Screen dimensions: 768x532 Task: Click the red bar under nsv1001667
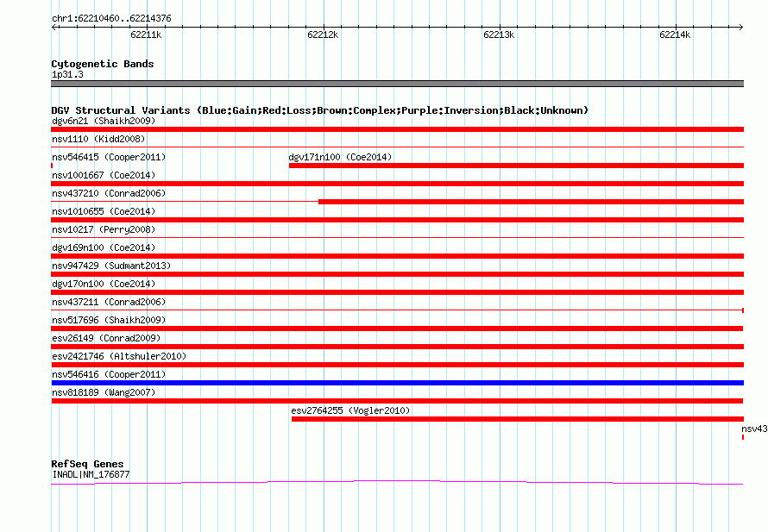click(397, 184)
